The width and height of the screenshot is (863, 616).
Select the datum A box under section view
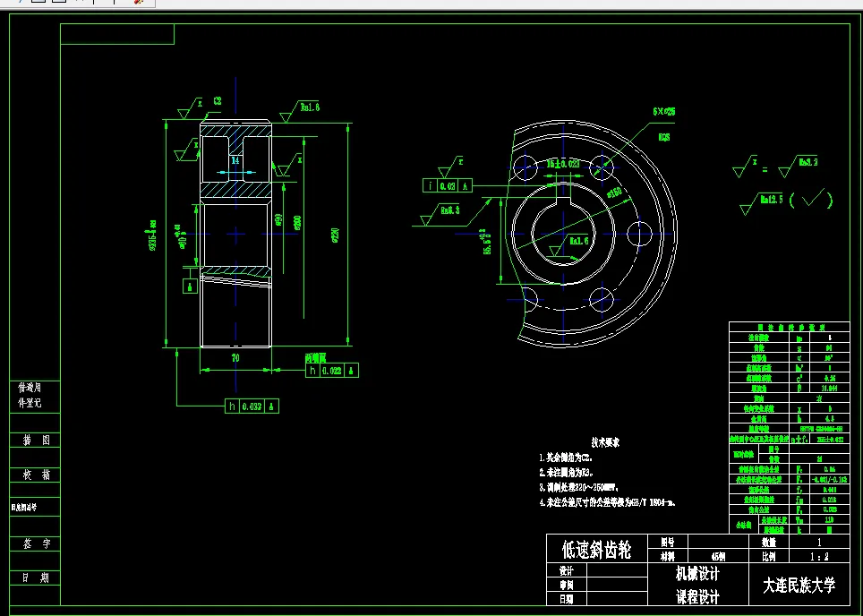[x=190, y=287]
